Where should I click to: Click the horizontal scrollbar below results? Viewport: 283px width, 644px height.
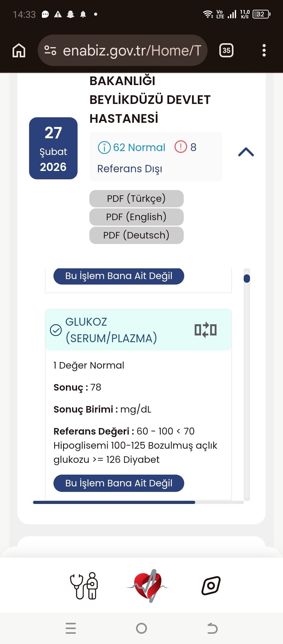(x=114, y=502)
